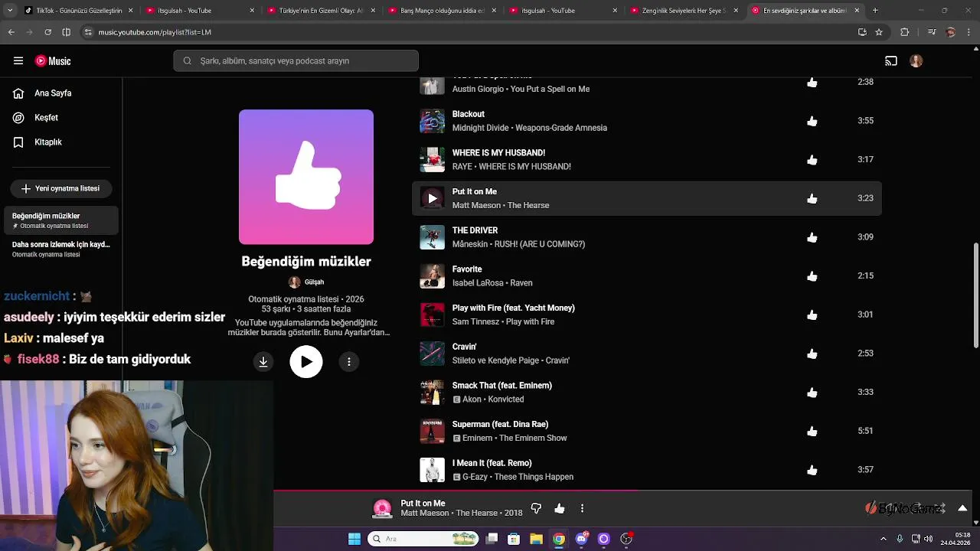Click the YouTube Music logo
Screen dimensions: 980x551
pos(53,61)
